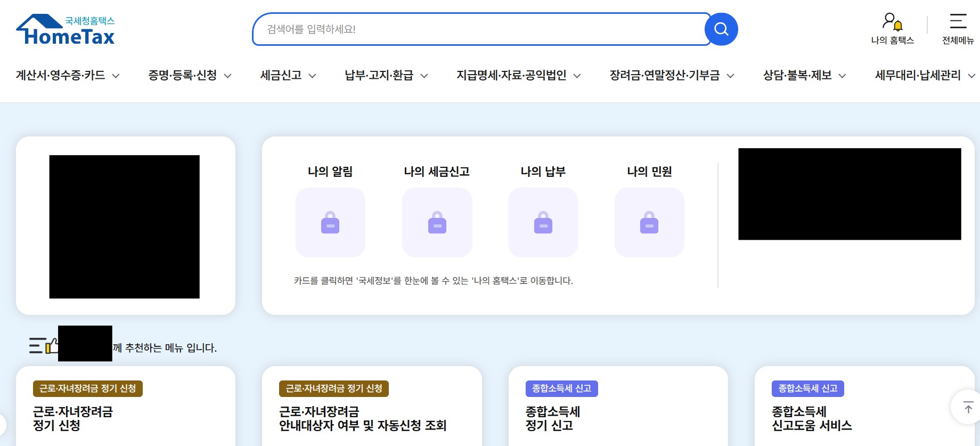Click the blue search magnifier button
The image size is (980, 446).
[721, 29]
